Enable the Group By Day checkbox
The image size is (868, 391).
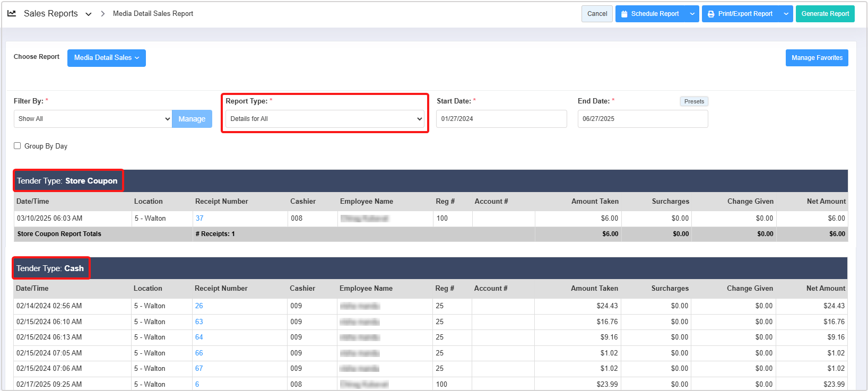(x=18, y=146)
